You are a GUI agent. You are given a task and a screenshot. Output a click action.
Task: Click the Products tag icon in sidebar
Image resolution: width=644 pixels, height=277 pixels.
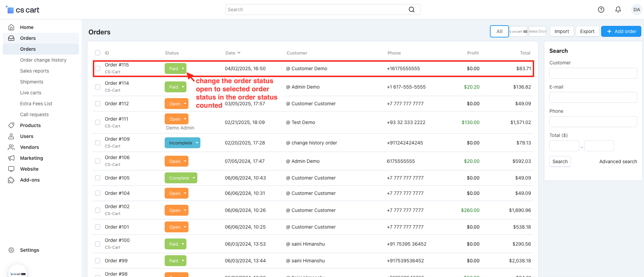click(11, 125)
